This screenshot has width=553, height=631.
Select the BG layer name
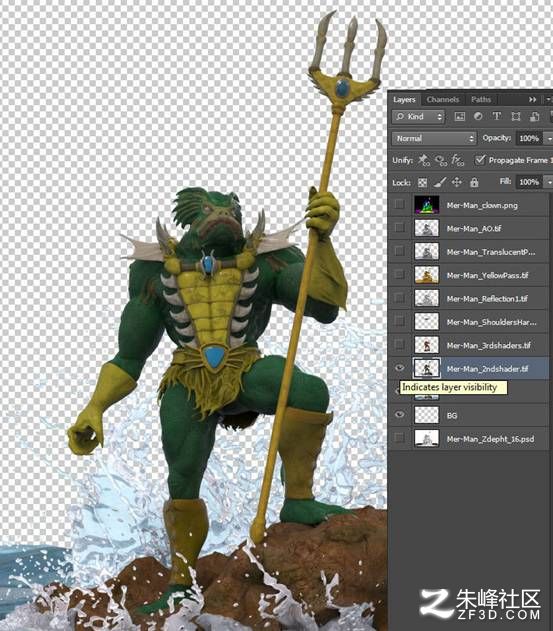(x=452, y=415)
